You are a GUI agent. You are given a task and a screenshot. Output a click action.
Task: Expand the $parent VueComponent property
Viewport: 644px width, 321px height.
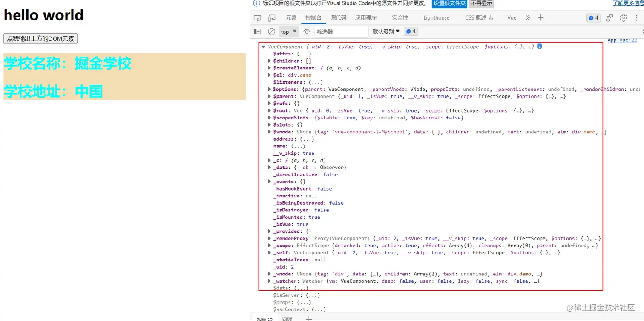tap(269, 96)
